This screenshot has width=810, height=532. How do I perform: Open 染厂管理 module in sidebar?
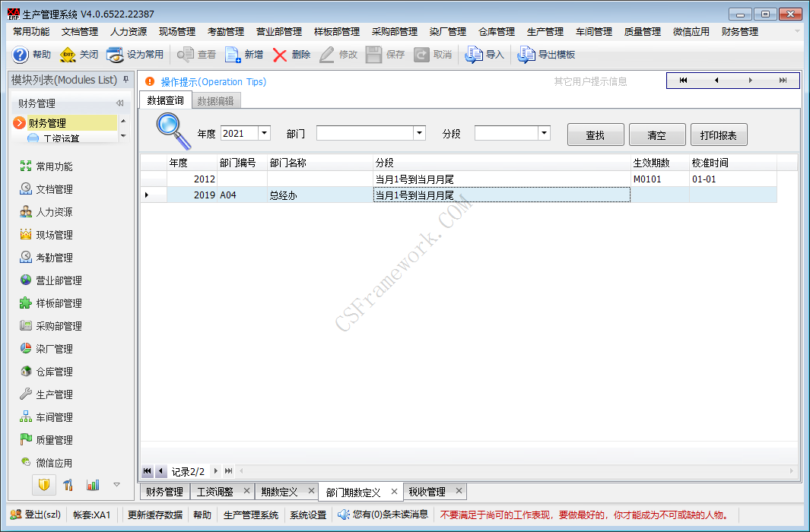click(x=46, y=349)
